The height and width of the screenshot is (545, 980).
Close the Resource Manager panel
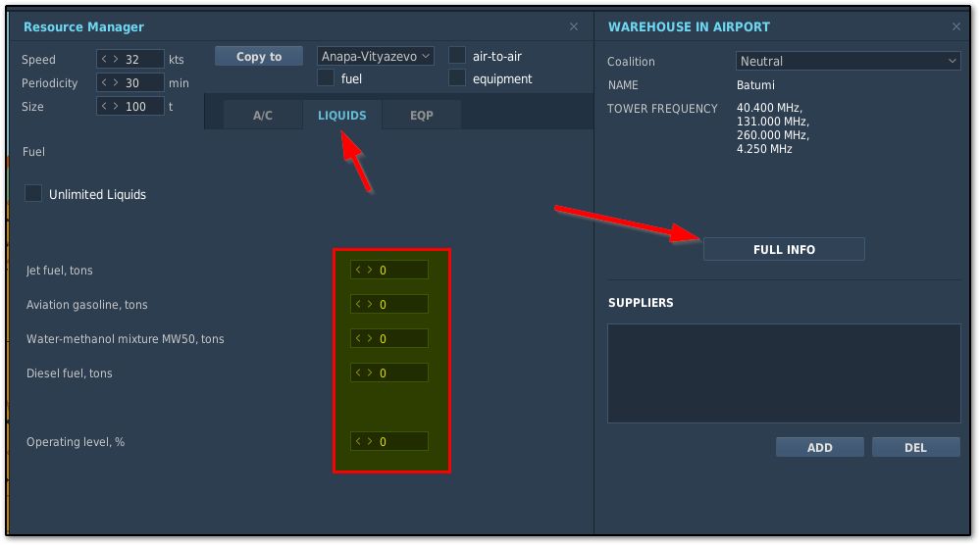click(x=574, y=27)
